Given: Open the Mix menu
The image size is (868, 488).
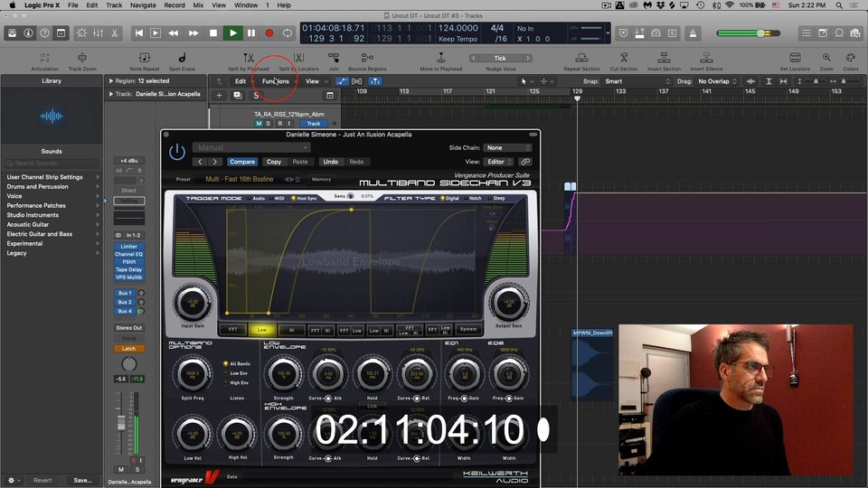Looking at the screenshot, I should [x=198, y=5].
